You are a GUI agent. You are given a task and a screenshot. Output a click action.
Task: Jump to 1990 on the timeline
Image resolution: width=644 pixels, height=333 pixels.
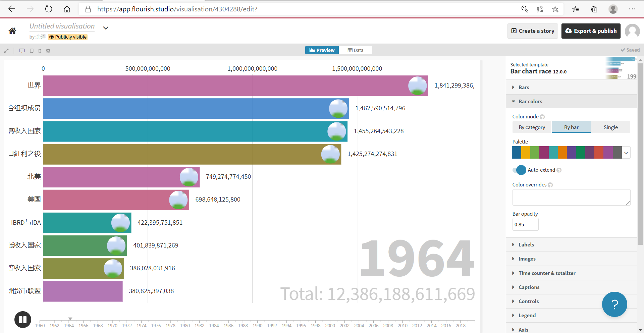258,325
